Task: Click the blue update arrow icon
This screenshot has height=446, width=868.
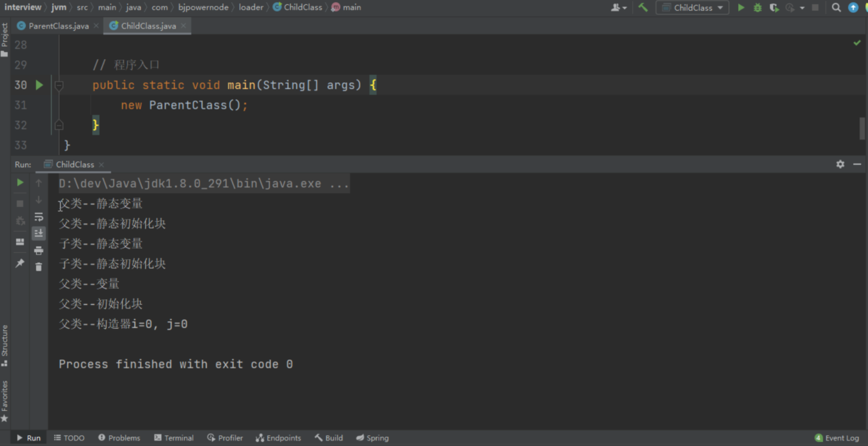Action: click(853, 8)
